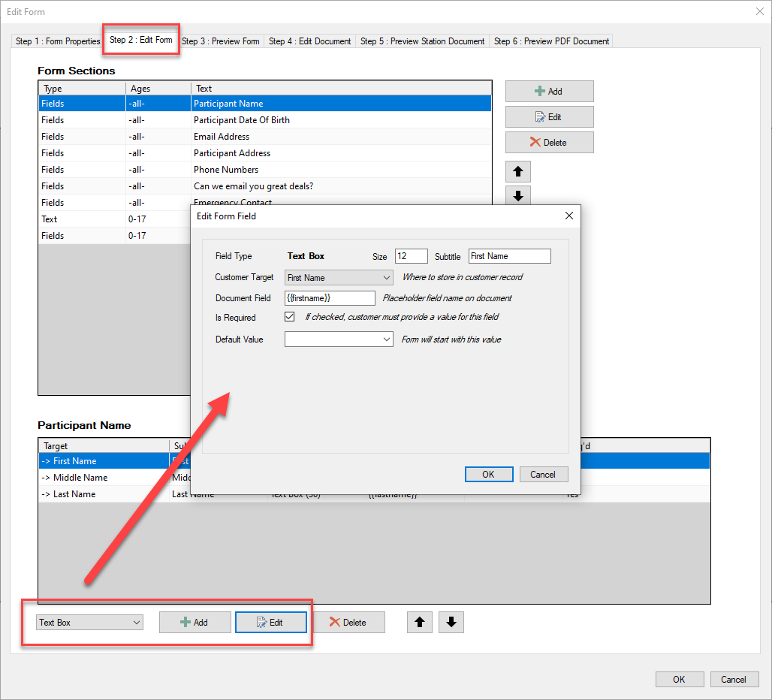The width and height of the screenshot is (772, 700).
Task: Click the Size input field
Action: pyautogui.click(x=411, y=256)
